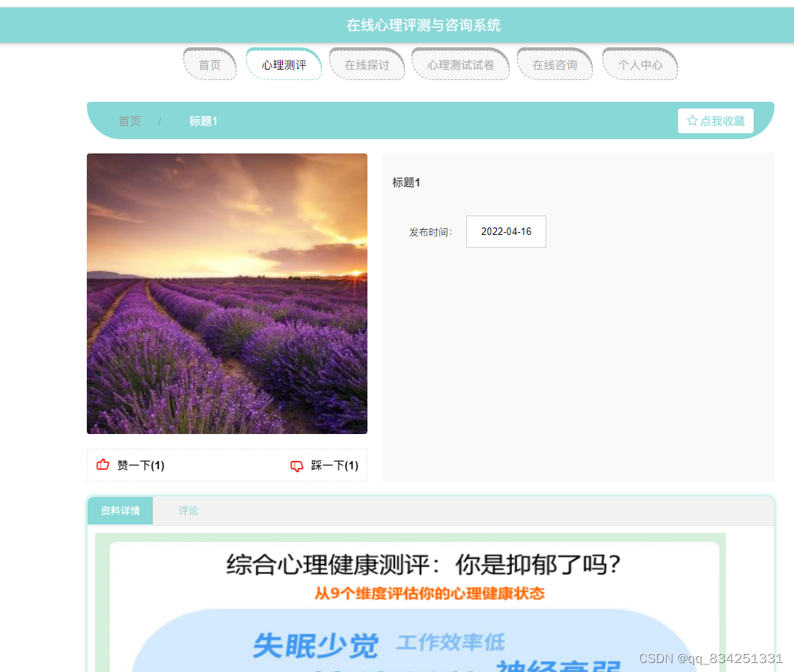
Task: Click the 赞一下(1) like text
Action: [x=141, y=465]
